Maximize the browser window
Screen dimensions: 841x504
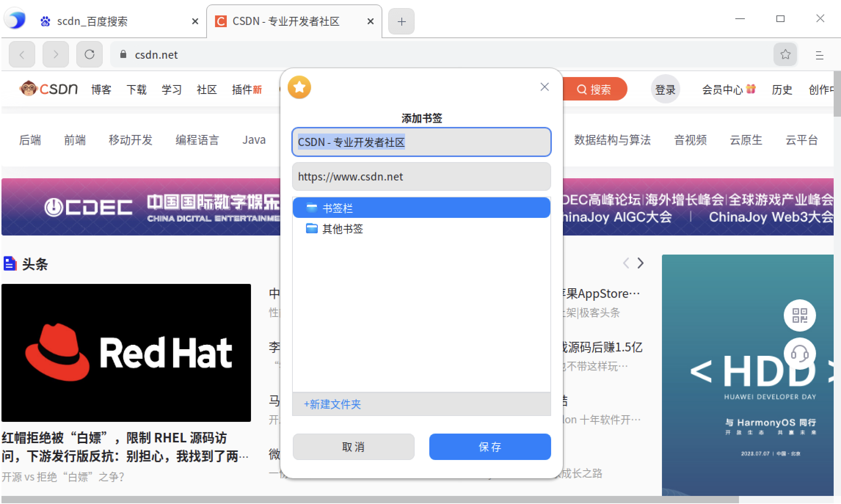[780, 19]
